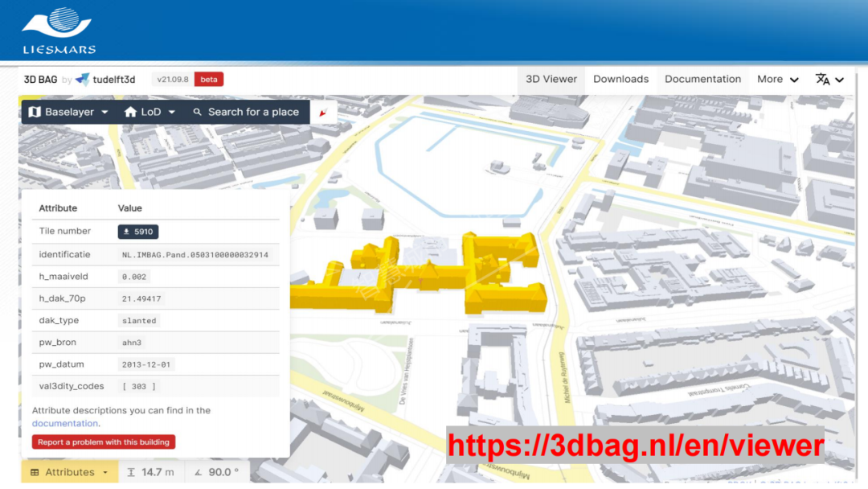Open the Downloads tab
The height and width of the screenshot is (489, 868).
[620, 79]
